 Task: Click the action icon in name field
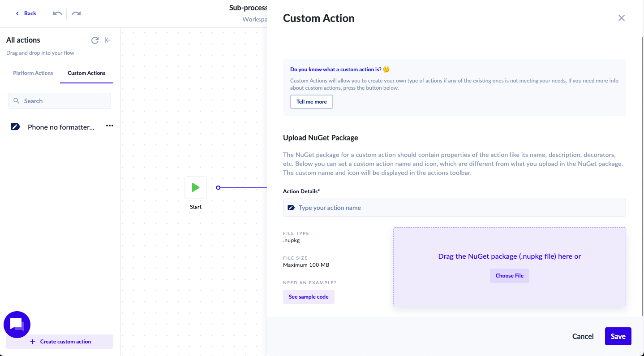tap(291, 208)
